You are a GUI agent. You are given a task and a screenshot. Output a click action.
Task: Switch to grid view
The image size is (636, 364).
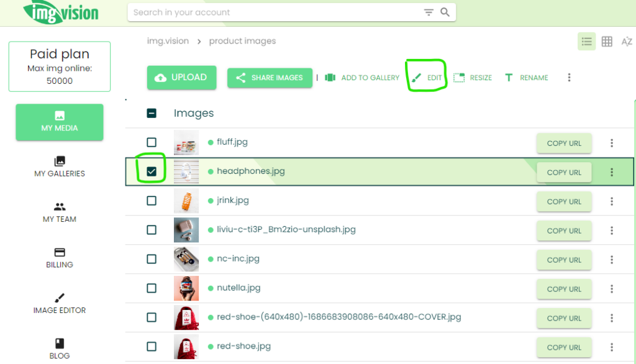click(607, 42)
